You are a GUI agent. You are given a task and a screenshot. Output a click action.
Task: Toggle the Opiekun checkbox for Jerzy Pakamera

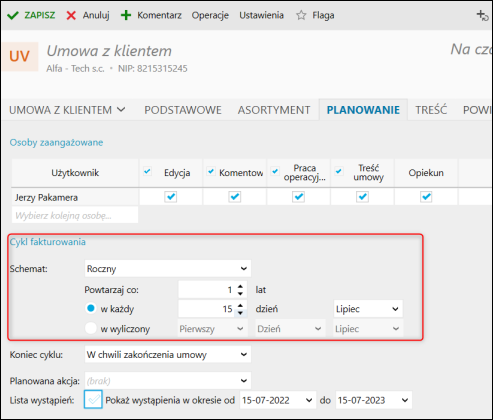coord(426,197)
